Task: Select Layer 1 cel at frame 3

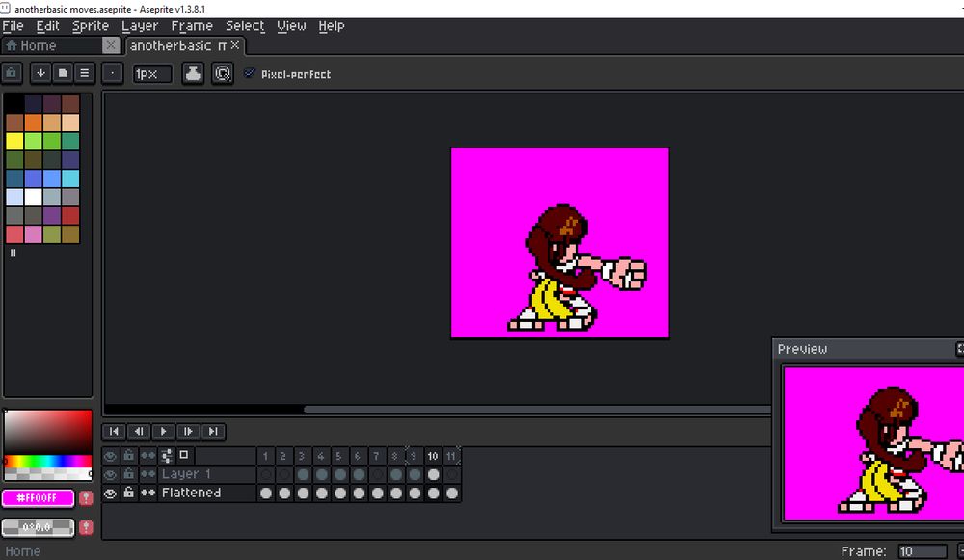Action: pos(303,474)
